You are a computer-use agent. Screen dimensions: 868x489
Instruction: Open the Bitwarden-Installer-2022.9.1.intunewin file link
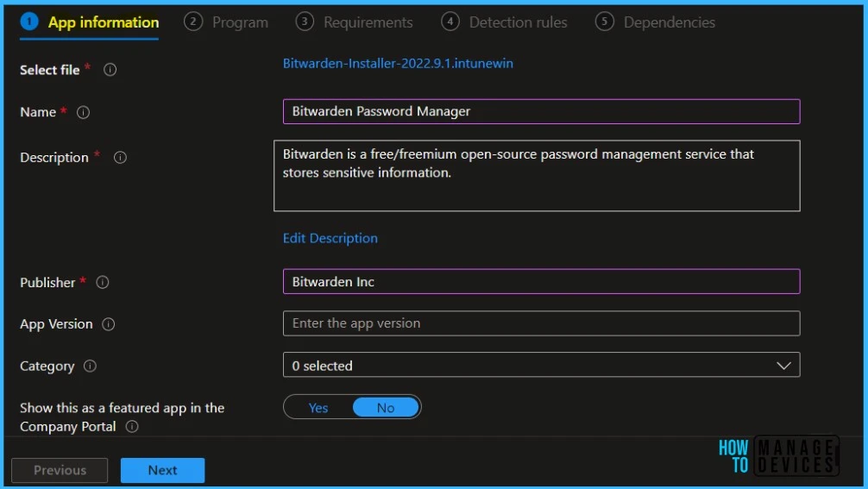click(x=398, y=64)
